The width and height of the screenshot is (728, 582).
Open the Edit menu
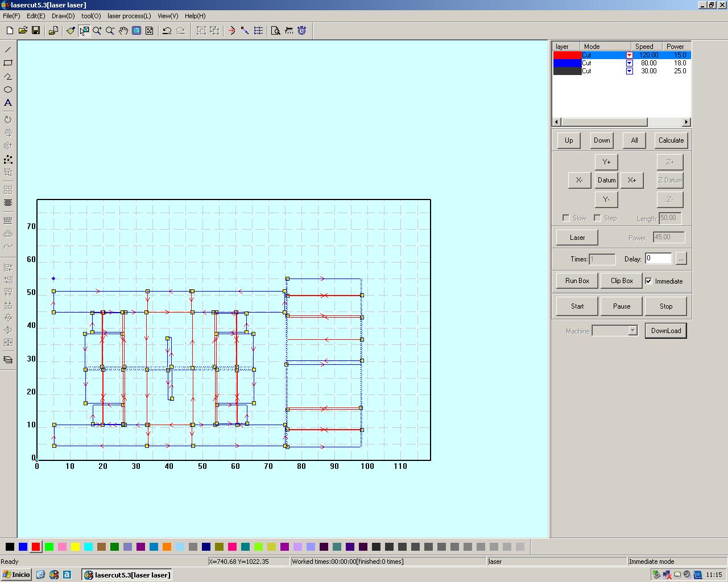tap(36, 16)
